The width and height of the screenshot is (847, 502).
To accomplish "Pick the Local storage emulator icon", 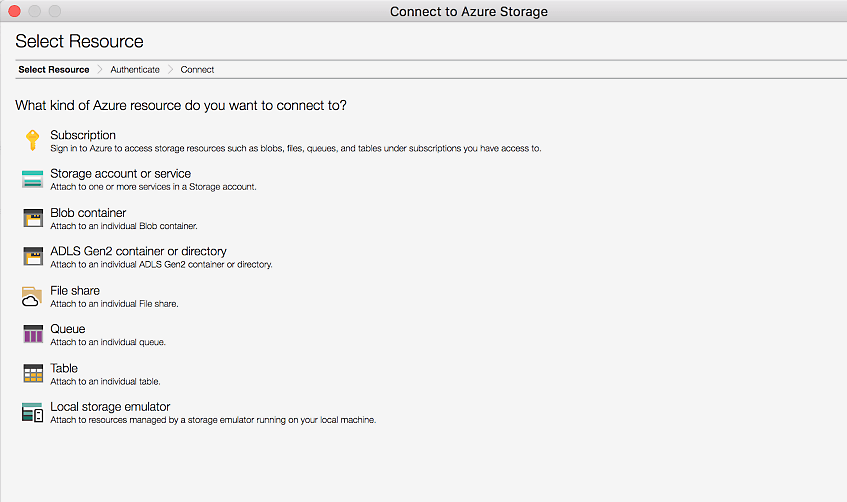I will 33,412.
